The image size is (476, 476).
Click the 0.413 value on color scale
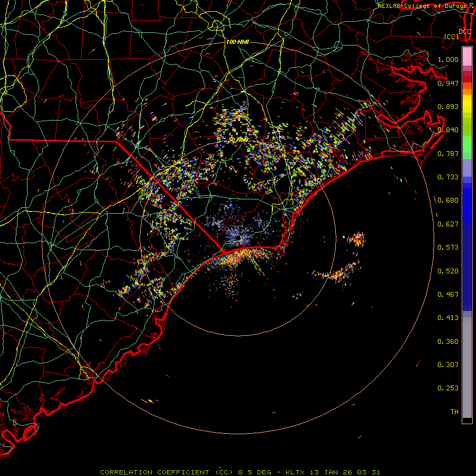click(448, 318)
